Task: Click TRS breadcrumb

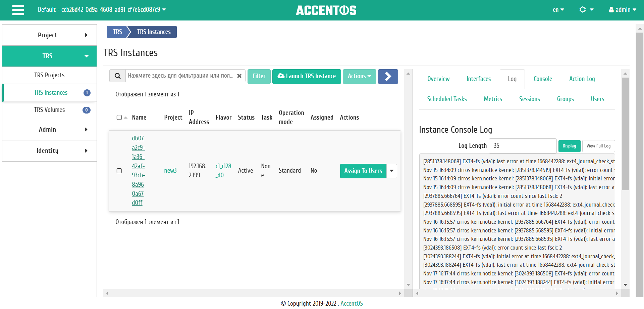Action: coord(117,32)
